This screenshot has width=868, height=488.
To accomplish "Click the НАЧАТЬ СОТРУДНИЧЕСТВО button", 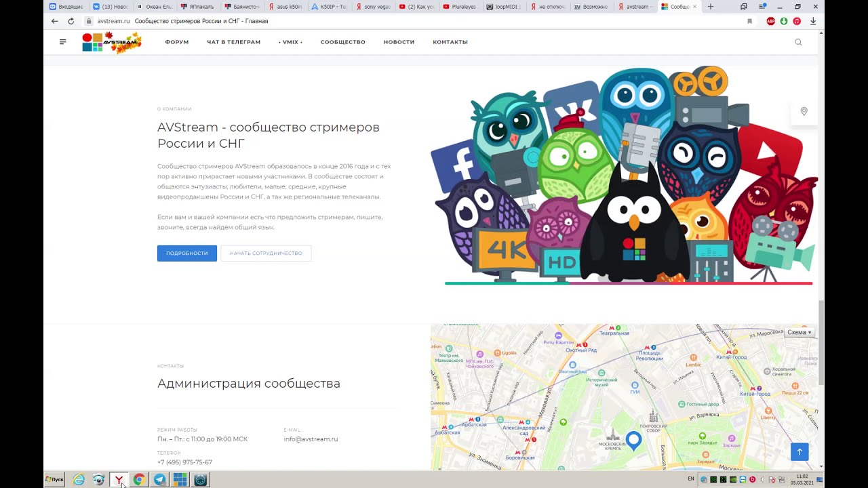I will [266, 253].
